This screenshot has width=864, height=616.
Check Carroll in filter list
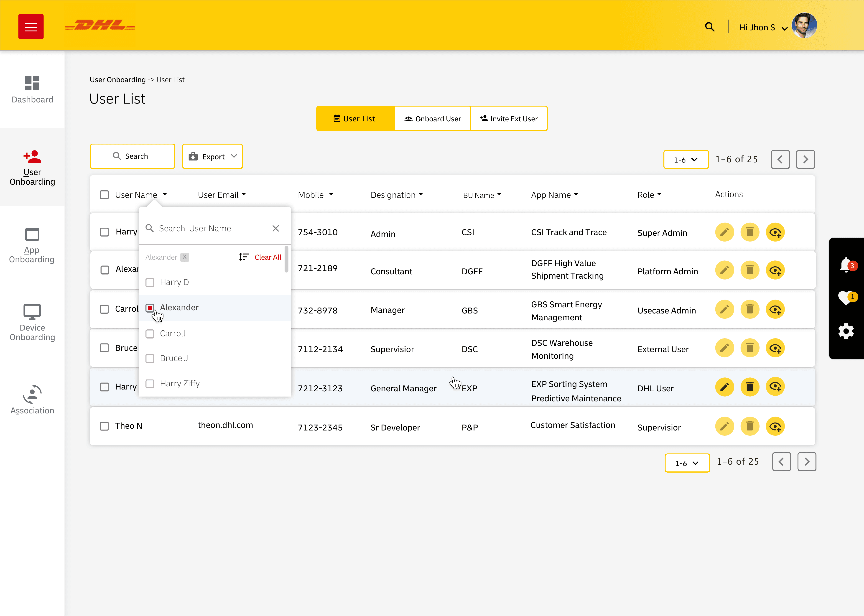coord(150,334)
